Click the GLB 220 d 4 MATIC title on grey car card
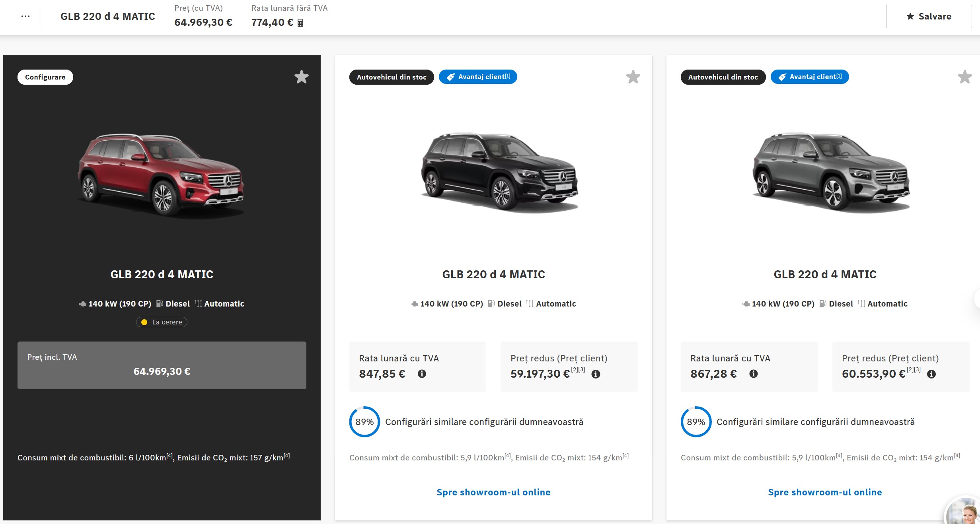 tap(825, 274)
